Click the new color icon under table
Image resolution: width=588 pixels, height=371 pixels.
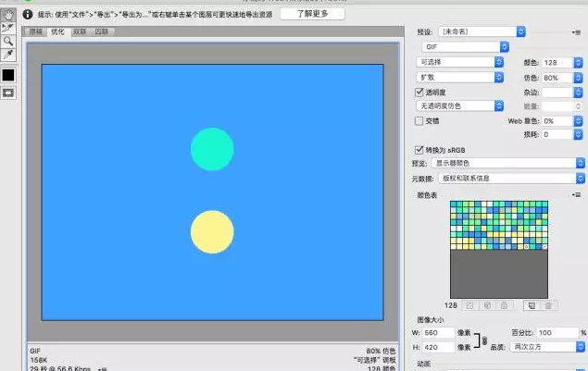point(532,305)
